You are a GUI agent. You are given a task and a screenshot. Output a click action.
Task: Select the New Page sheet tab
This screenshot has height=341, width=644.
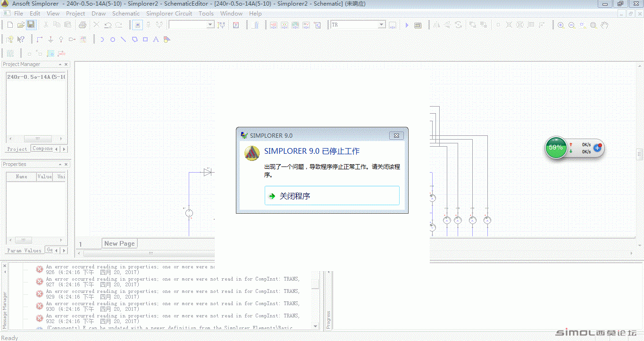point(119,243)
